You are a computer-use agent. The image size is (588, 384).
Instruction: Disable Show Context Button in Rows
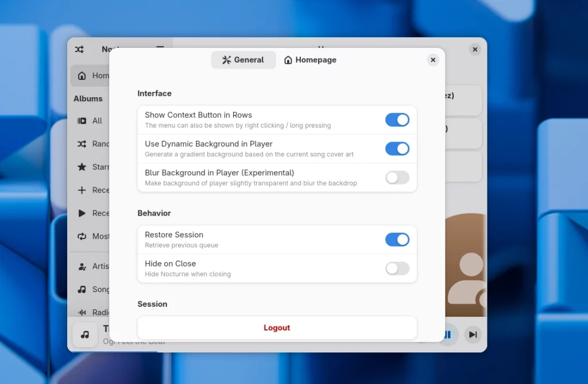[x=397, y=120]
